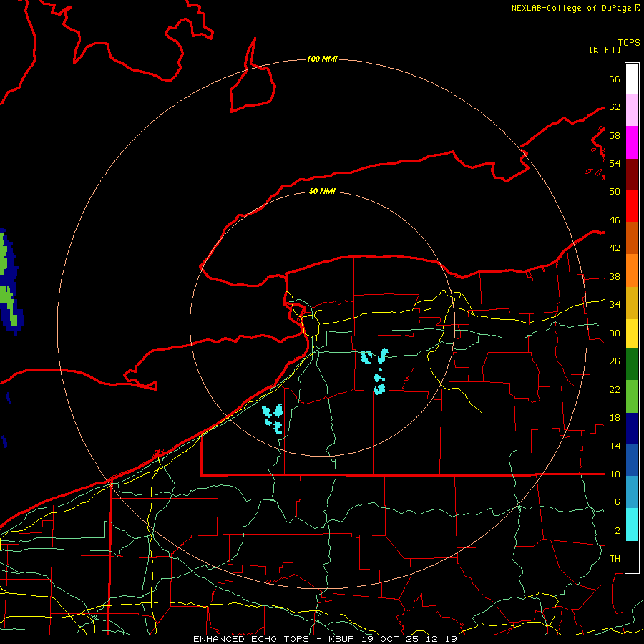Image resolution: width=644 pixels, height=644 pixels.
Task: Click the legend value "10"
Action: point(615,474)
